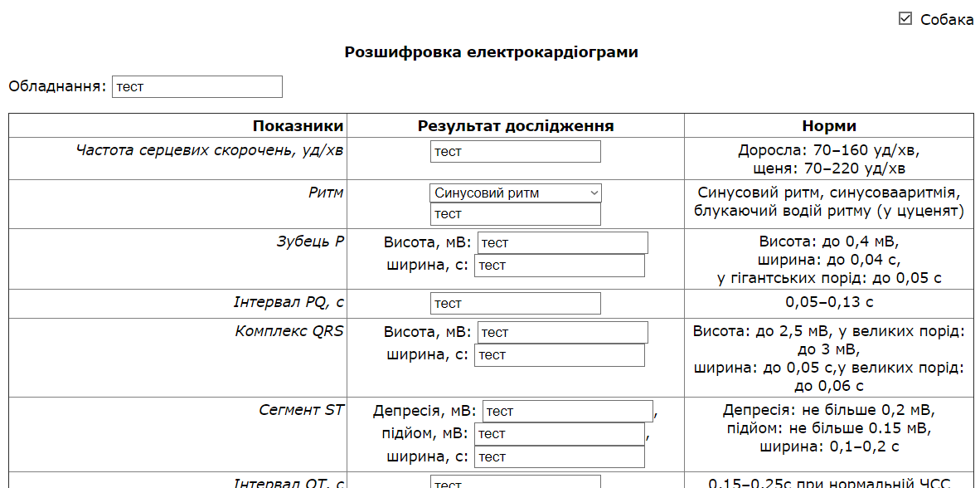Screen dimensions: 980x488
Task: Click the Показники column header
Action: pyautogui.click(x=298, y=126)
